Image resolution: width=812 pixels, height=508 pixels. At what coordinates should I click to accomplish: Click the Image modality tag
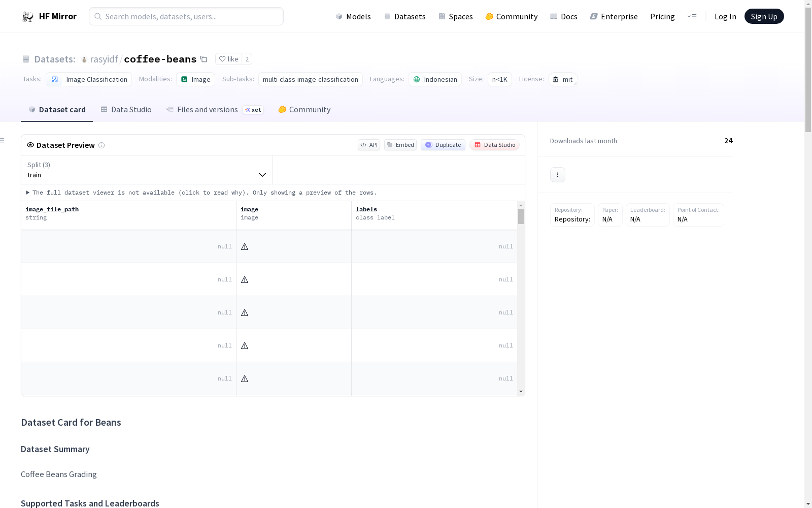[195, 79]
